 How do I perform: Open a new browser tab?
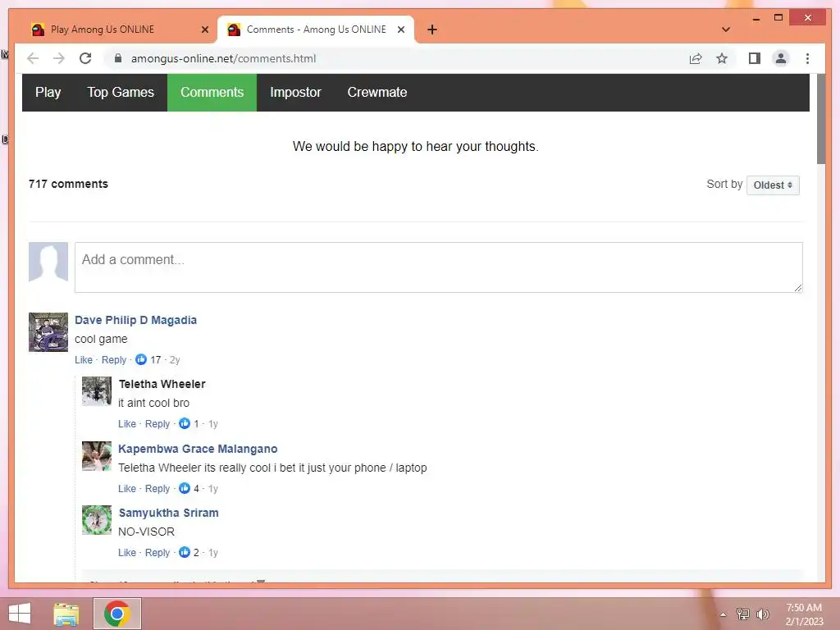[432, 30]
